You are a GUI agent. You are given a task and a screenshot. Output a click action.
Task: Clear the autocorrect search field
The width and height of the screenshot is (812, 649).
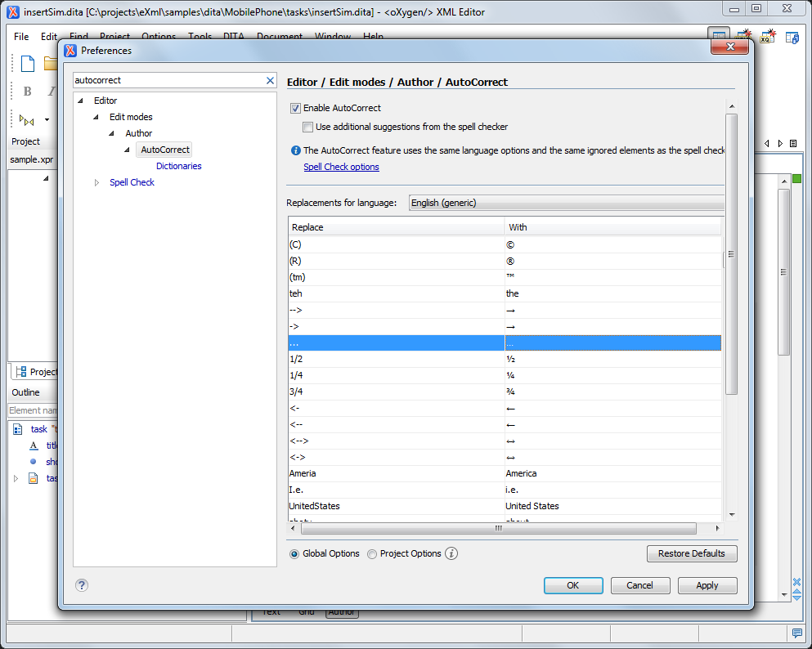click(x=270, y=80)
